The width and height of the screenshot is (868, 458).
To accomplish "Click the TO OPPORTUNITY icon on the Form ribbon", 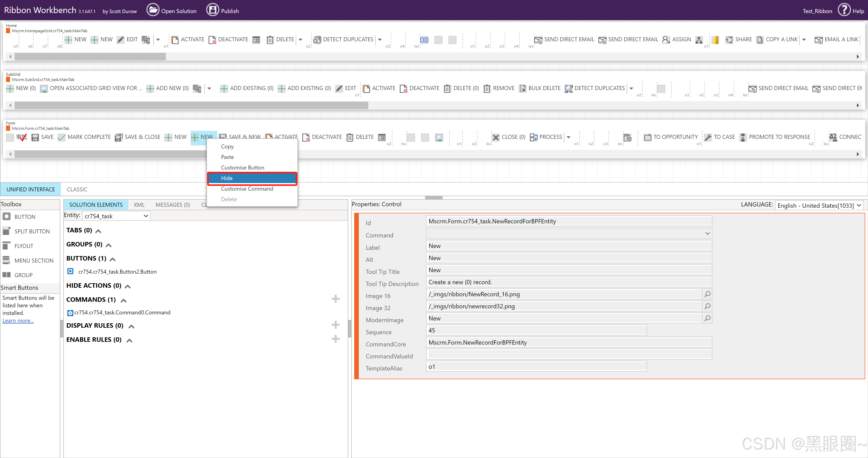I will pos(648,137).
